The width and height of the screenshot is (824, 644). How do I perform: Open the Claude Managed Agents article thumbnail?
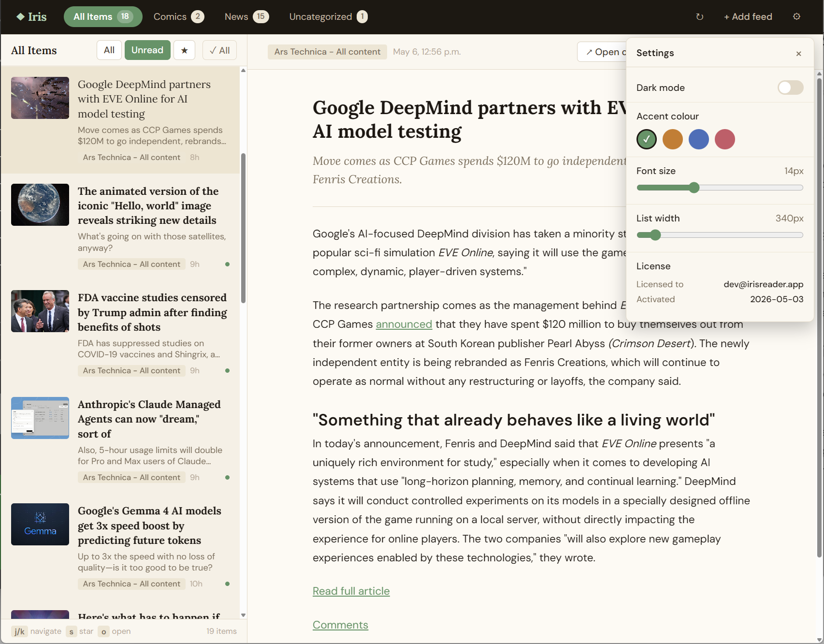click(40, 418)
